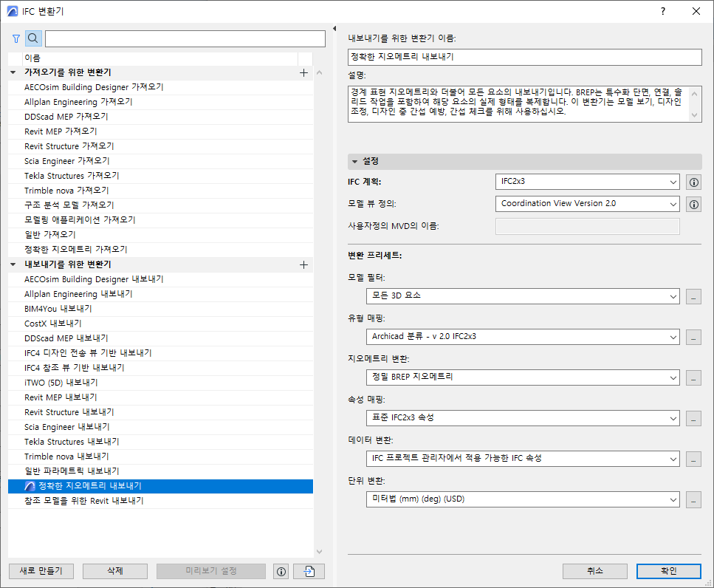Click the plus icon beside 내보내기를 위한 변환기
Screen dimensions: 714x588
(x=303, y=264)
